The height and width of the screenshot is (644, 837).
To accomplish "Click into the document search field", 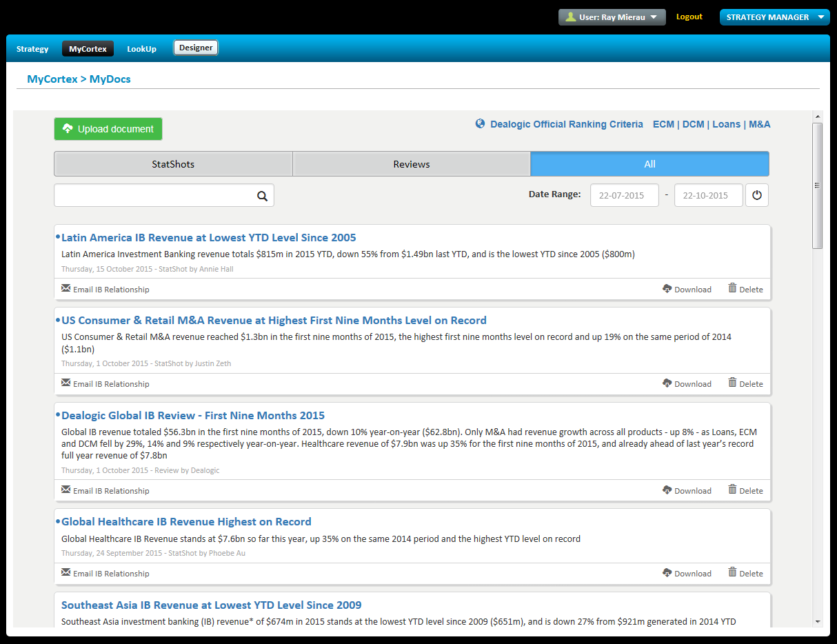I will [x=155, y=196].
